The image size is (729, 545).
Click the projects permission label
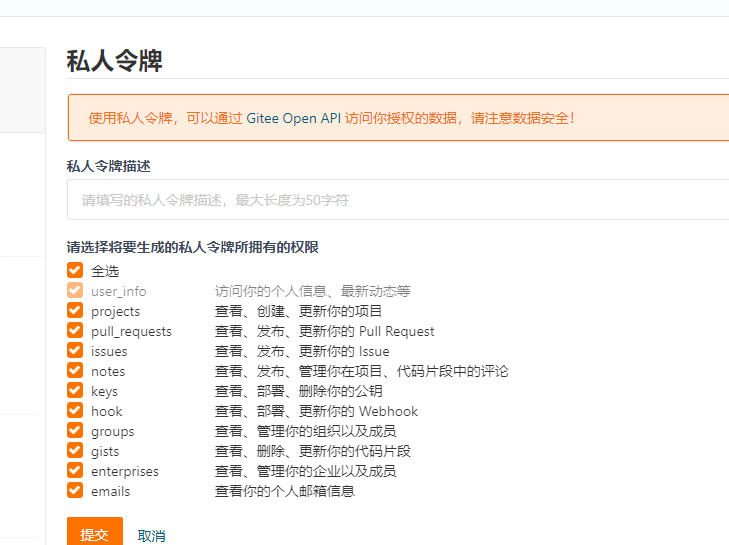click(x=115, y=312)
